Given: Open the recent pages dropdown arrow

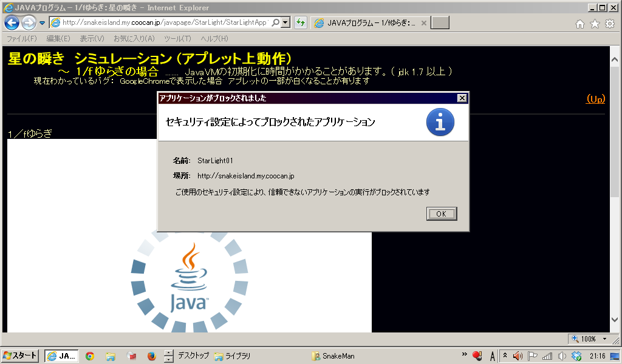Looking at the screenshot, I should click(x=42, y=23).
